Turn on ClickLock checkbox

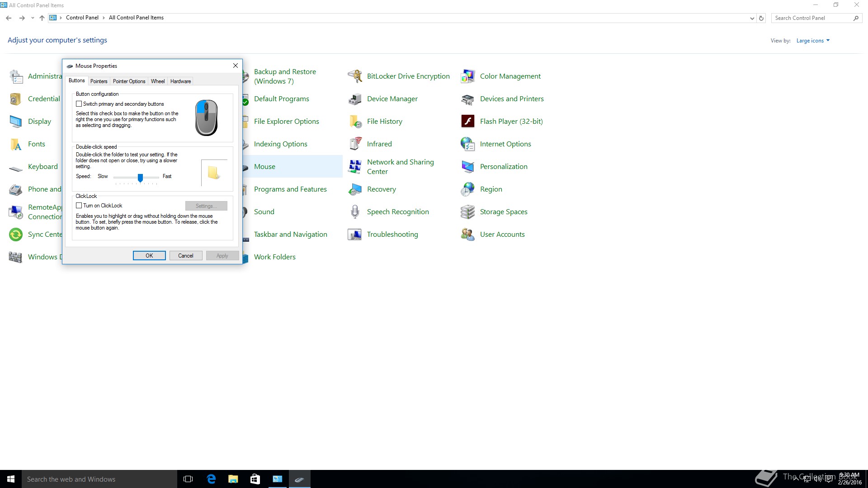pyautogui.click(x=79, y=206)
